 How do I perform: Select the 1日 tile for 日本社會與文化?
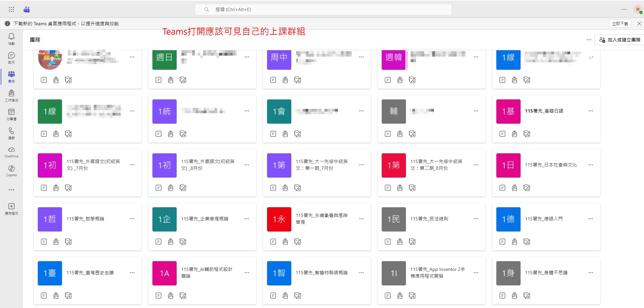508,165
